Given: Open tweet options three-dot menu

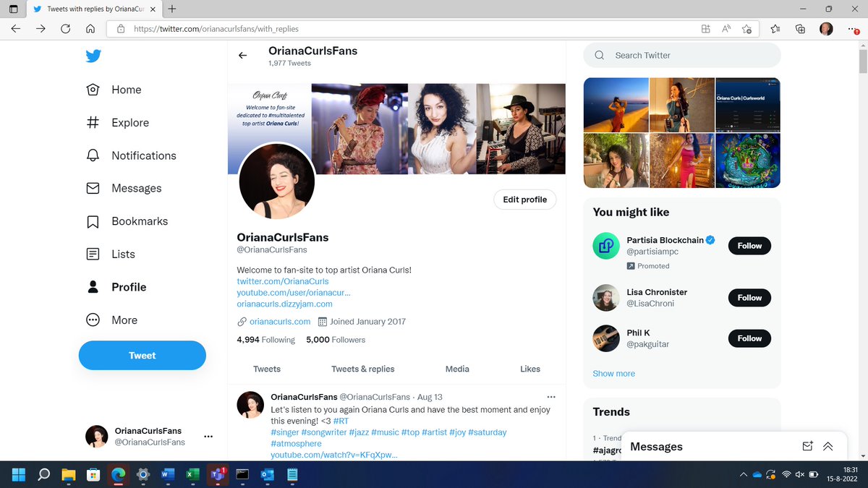Looking at the screenshot, I should coord(551,397).
